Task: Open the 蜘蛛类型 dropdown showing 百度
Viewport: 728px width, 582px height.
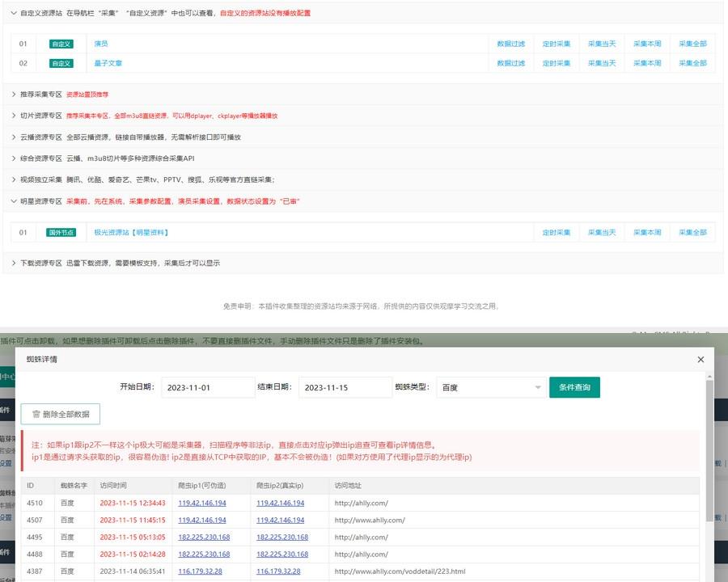Action: point(490,388)
